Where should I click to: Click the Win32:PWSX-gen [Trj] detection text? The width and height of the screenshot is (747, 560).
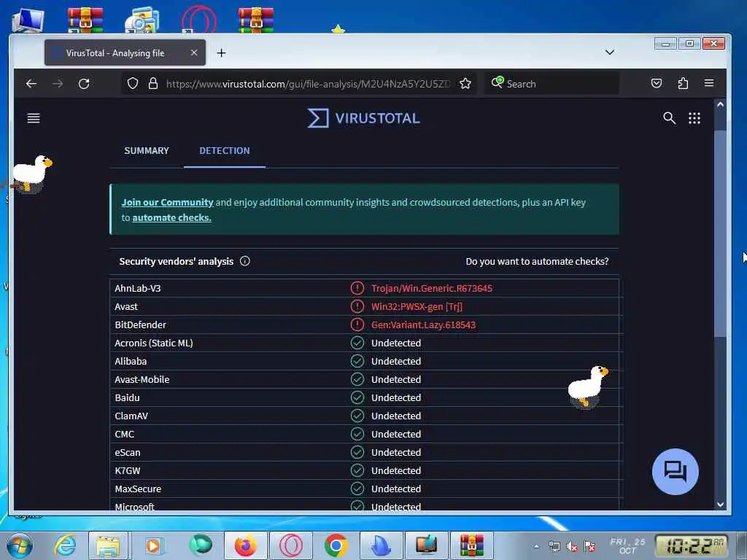point(417,306)
